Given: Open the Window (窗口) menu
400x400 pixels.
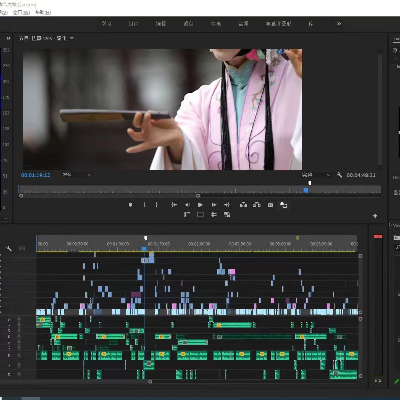Looking at the screenshot, I should [x=21, y=12].
